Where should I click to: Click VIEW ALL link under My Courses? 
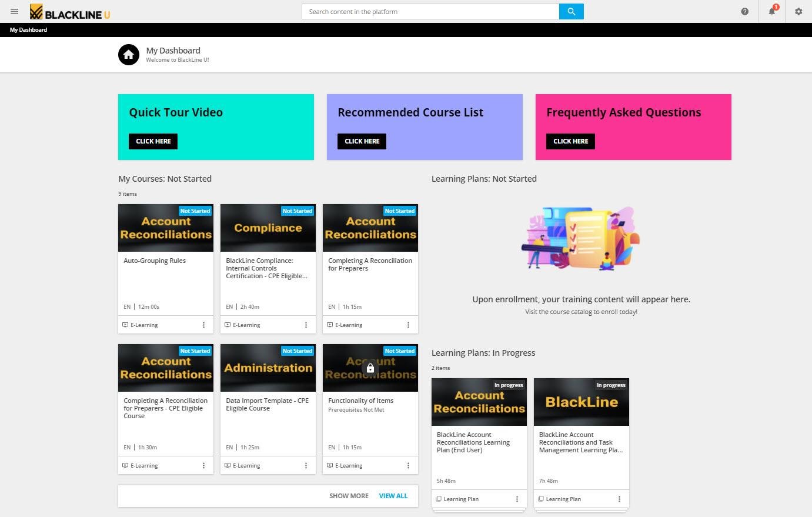click(x=393, y=496)
